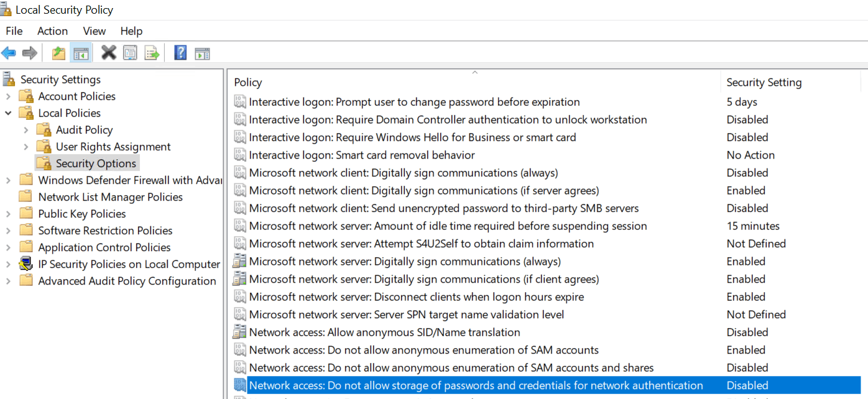Open the View menu
This screenshot has width=868, height=399.
[94, 30]
